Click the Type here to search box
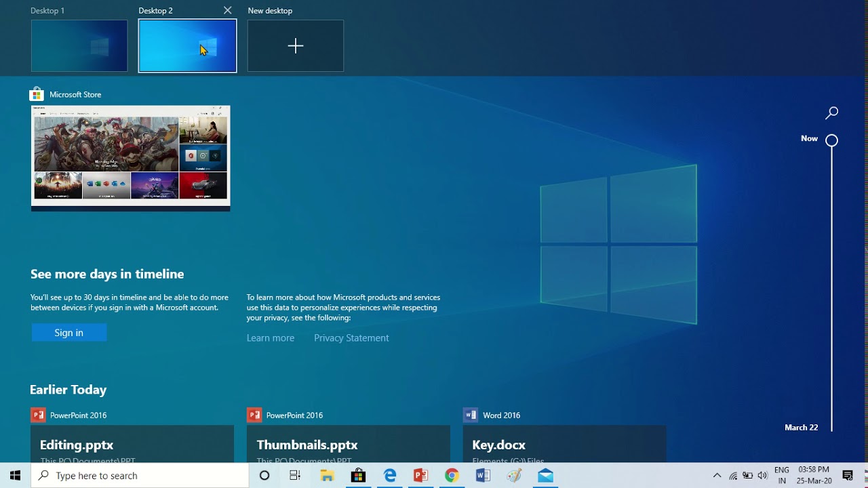Screen dimensions: 868x488 [x=140, y=476]
